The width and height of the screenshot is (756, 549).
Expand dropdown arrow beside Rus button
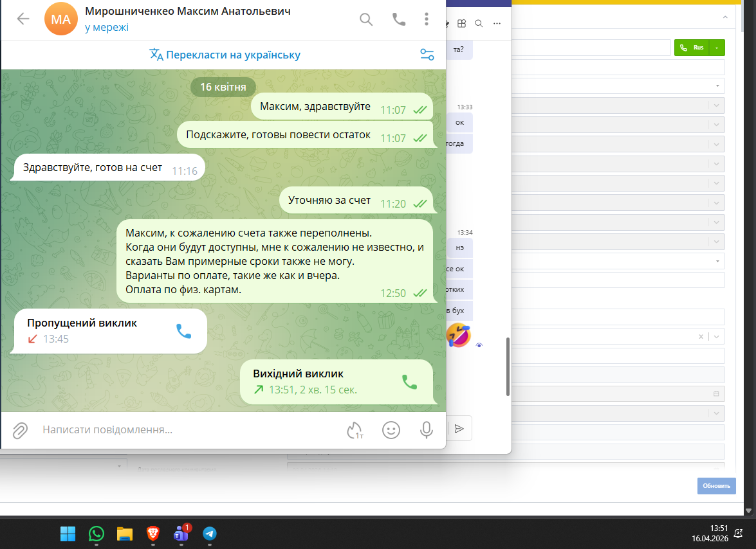(717, 48)
